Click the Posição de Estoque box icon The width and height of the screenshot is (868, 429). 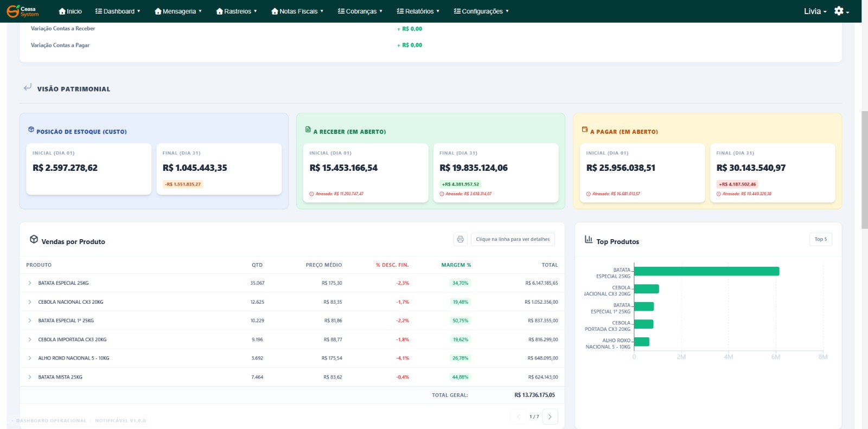coord(31,130)
